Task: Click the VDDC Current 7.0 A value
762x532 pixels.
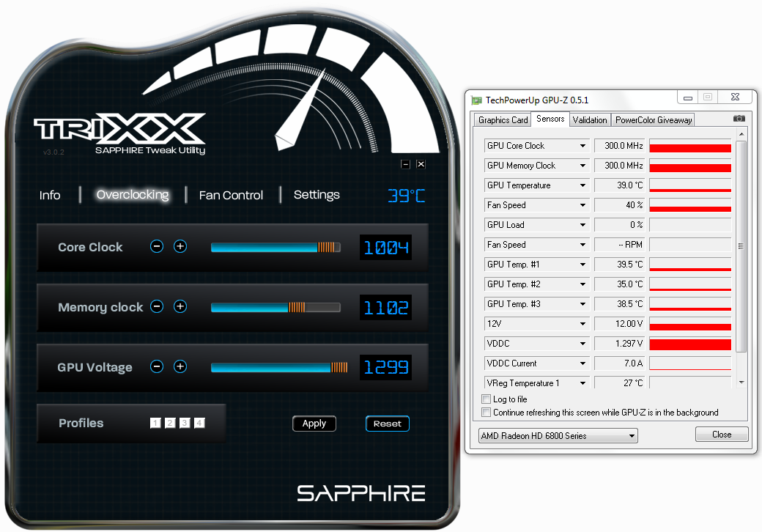Action: tap(620, 363)
